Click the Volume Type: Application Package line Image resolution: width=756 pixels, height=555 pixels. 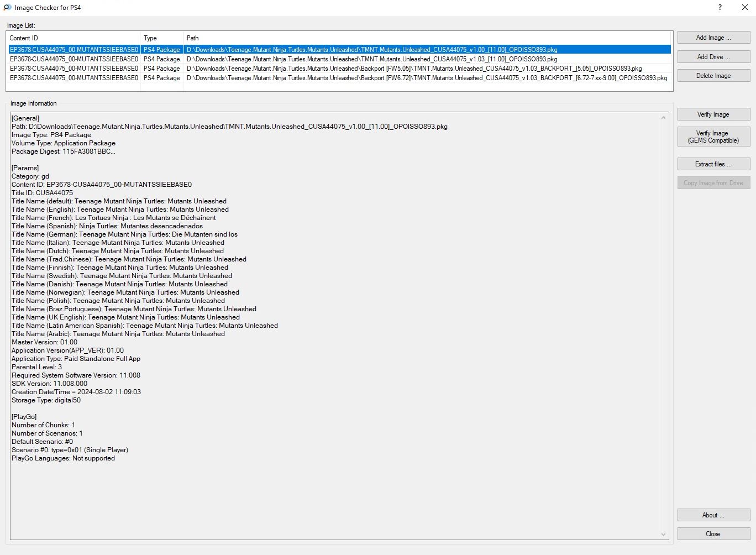[x=64, y=143]
